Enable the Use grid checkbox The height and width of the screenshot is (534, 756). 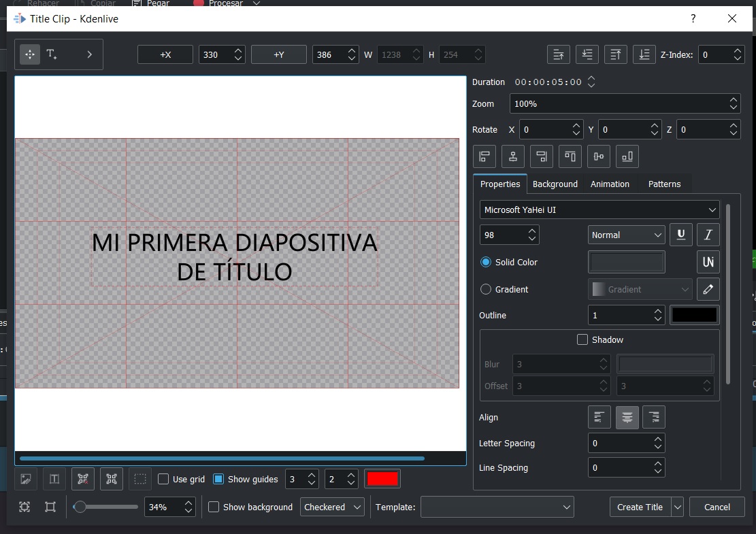163,479
